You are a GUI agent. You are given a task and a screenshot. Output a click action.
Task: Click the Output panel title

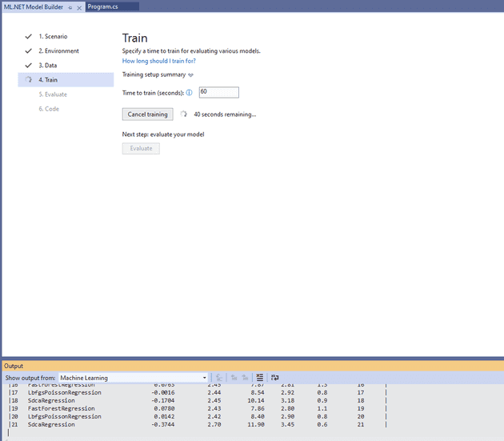tap(14, 366)
